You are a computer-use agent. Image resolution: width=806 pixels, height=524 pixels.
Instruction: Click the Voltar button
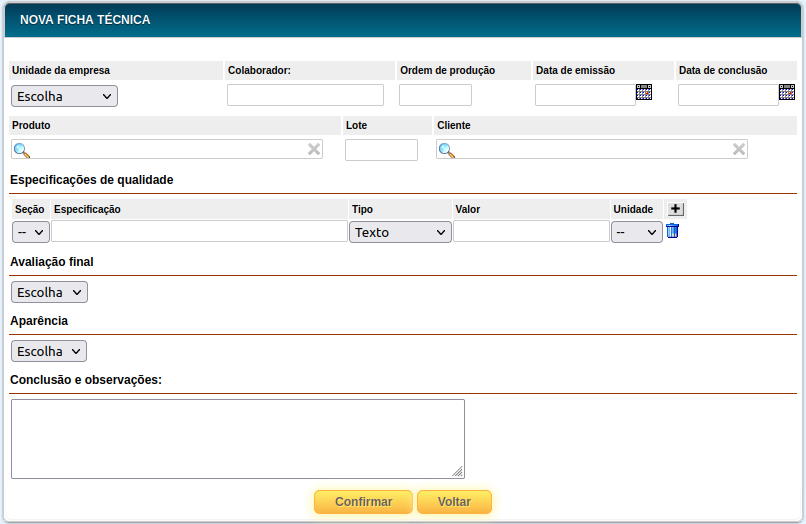point(454,501)
